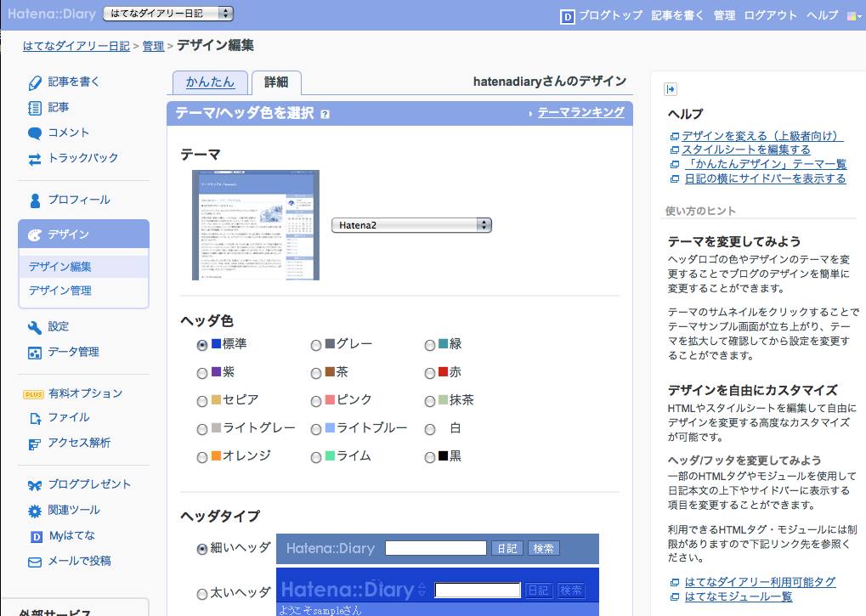Open the color menu at header's far right
This screenshot has height=616, width=866.
click(x=853, y=16)
